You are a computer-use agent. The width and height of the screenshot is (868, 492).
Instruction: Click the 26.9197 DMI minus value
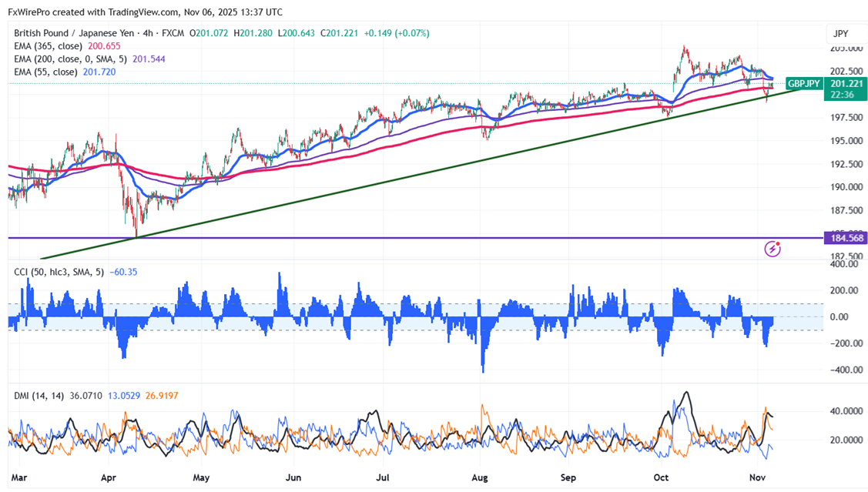[x=162, y=396]
